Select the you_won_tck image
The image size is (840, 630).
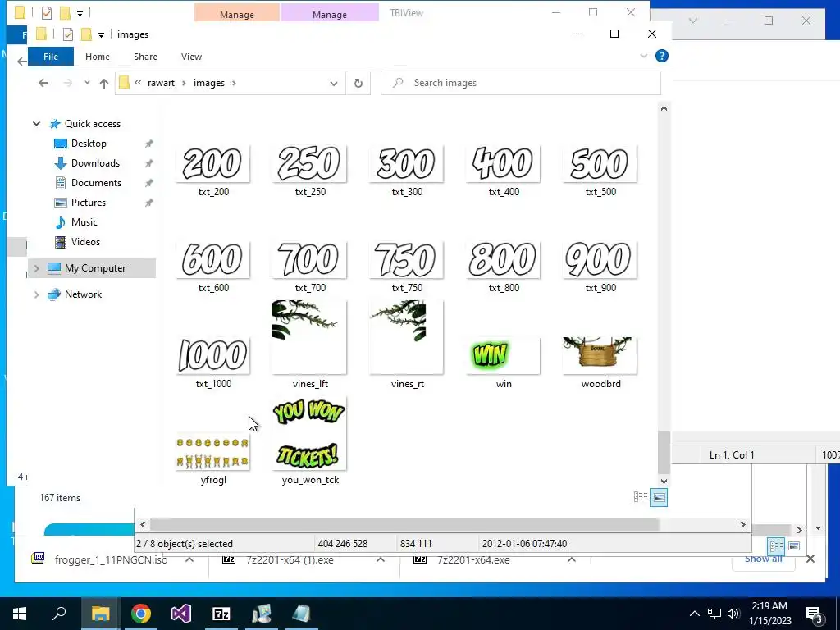coord(309,433)
